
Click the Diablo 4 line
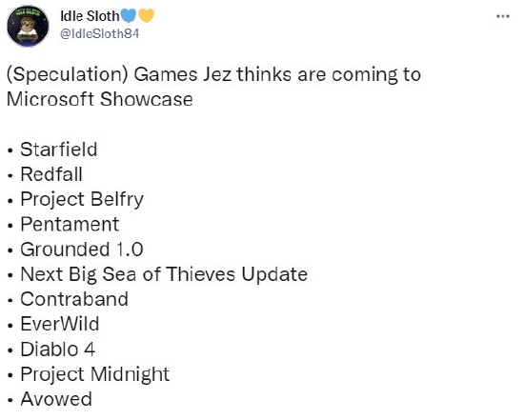coord(58,350)
